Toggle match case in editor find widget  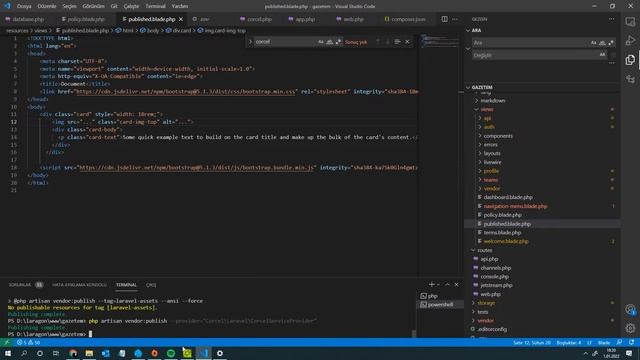pos(320,42)
